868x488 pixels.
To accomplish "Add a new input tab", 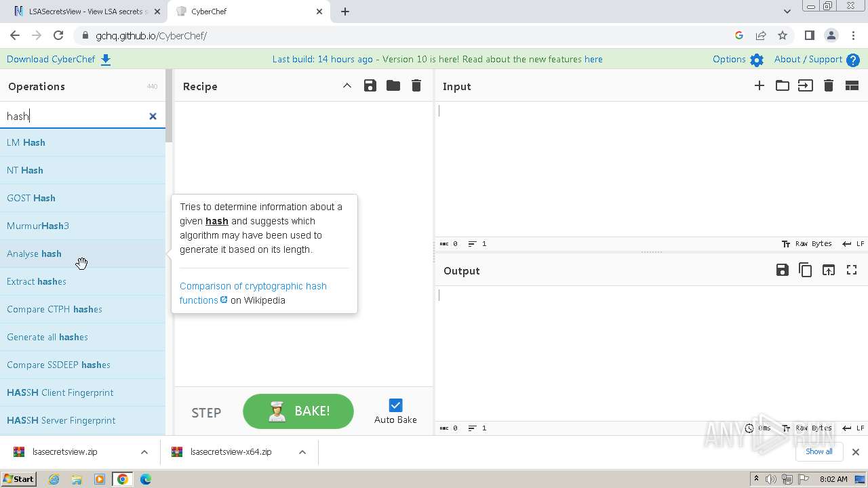I will click(759, 85).
